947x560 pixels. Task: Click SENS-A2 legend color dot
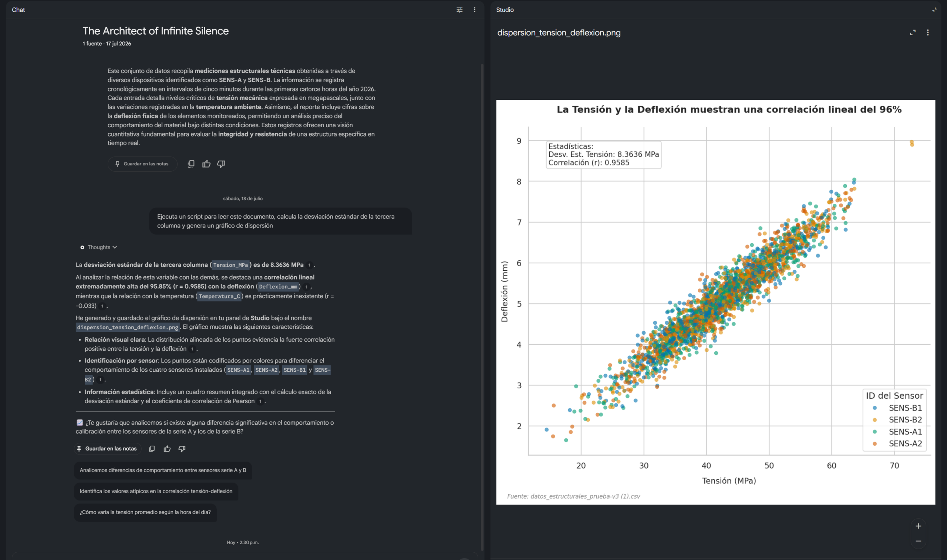point(874,444)
